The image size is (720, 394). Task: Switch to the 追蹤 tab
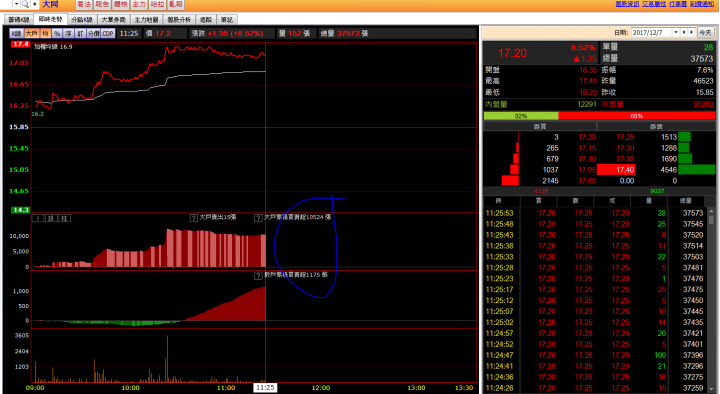pyautogui.click(x=206, y=20)
